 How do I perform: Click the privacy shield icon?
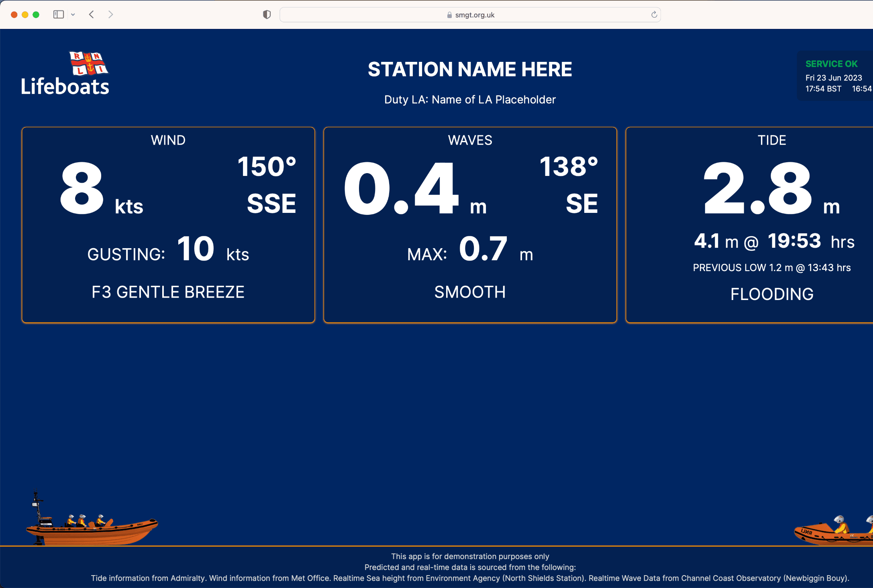pos(267,14)
